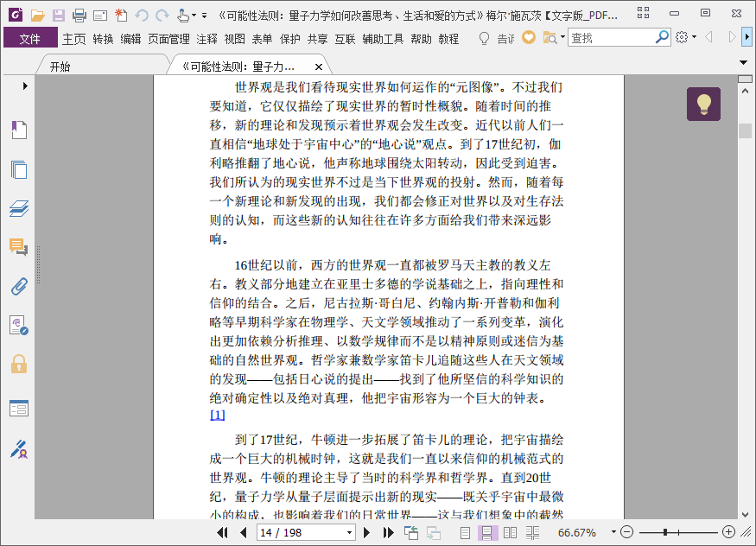Switch to the 帮助 ribbon tab
Screen dimensions: 756x546
(421, 39)
